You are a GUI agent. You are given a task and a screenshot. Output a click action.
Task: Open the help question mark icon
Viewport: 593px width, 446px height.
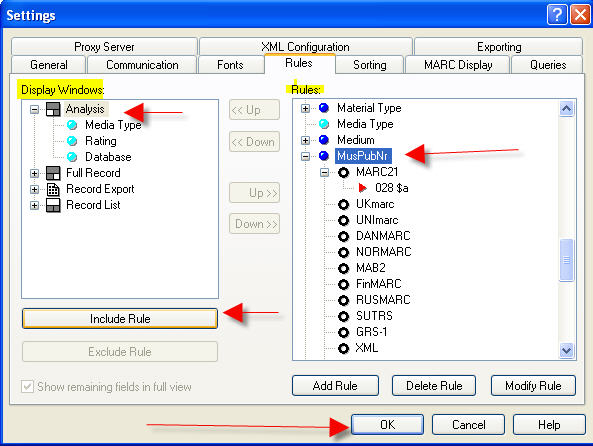(x=557, y=15)
